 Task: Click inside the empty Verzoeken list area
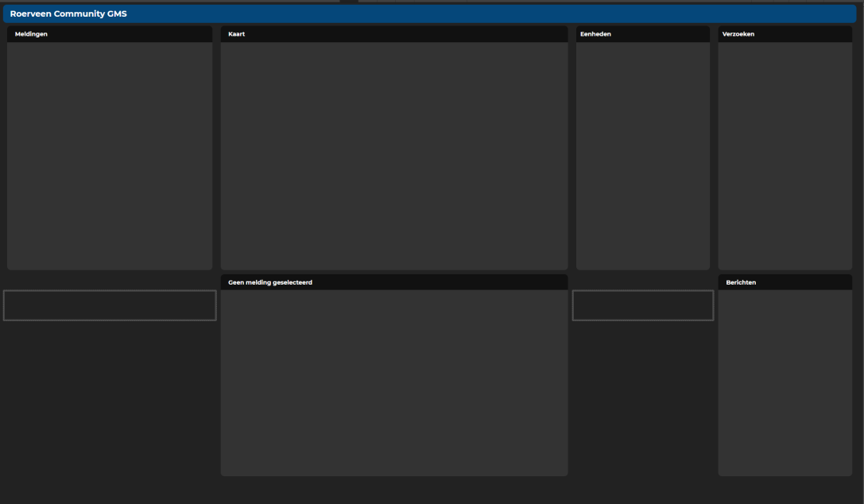point(785,155)
